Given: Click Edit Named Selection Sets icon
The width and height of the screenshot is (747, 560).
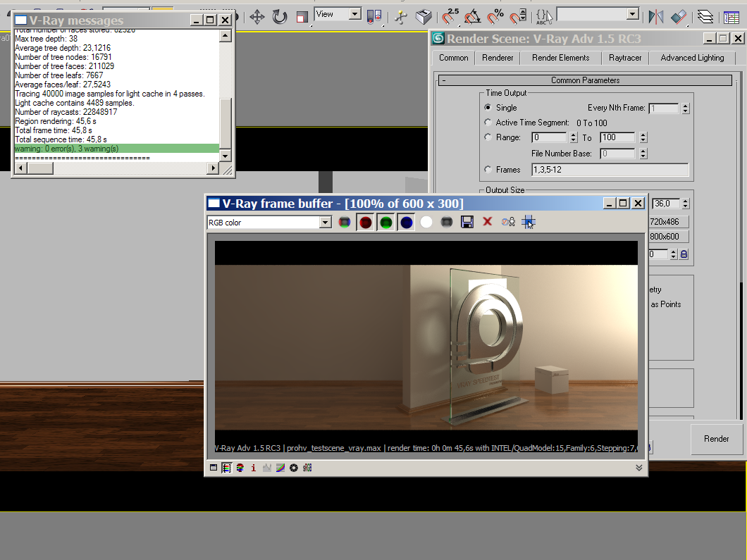Looking at the screenshot, I should (x=544, y=17).
